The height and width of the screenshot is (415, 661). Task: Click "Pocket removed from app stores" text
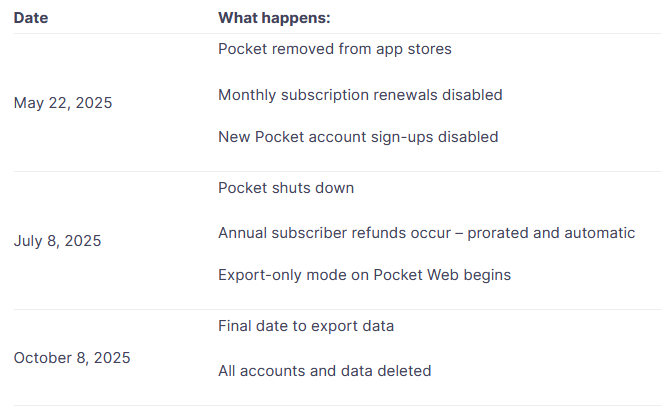pyautogui.click(x=335, y=49)
